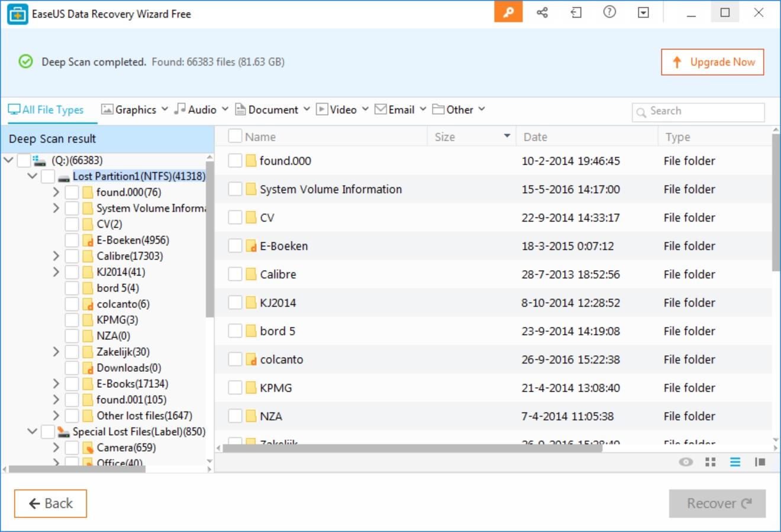Tick the CV row checkbox in list
Viewport: 781px width, 532px height.
click(235, 217)
